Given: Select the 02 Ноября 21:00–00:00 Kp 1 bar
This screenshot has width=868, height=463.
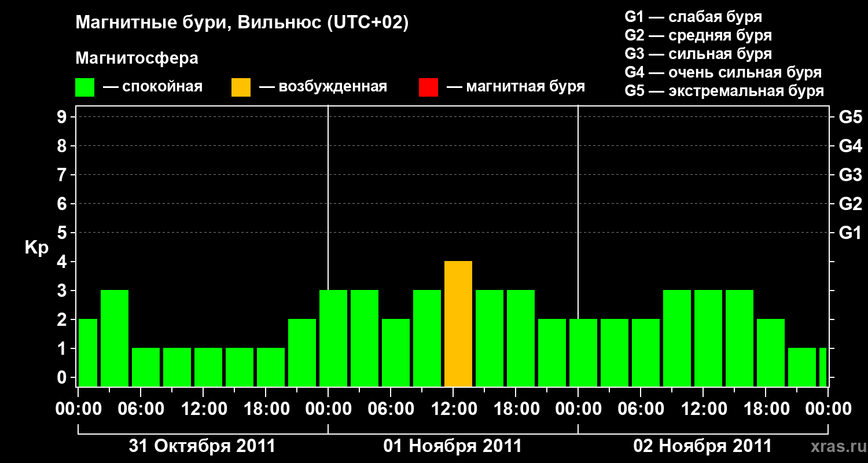Looking at the screenshot, I should tap(802, 368).
